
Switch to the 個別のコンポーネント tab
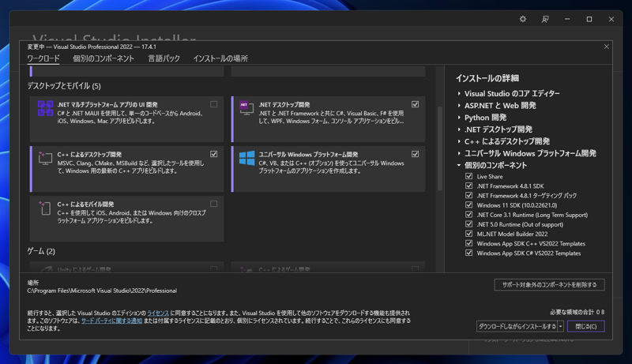coord(103,58)
